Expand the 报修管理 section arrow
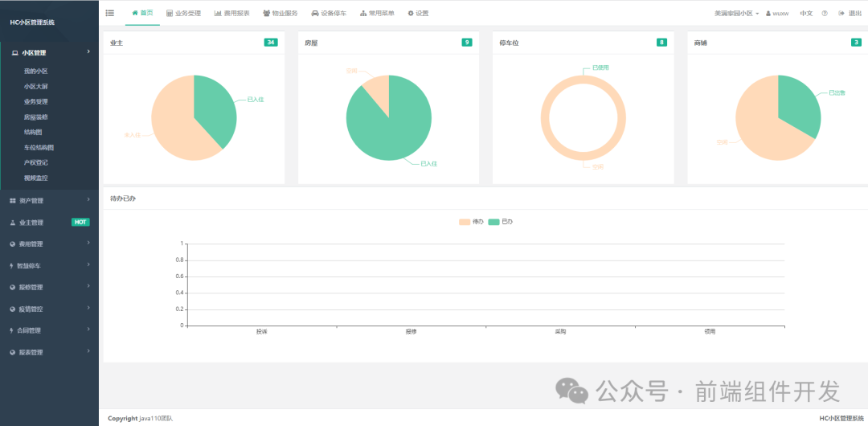 (x=88, y=286)
